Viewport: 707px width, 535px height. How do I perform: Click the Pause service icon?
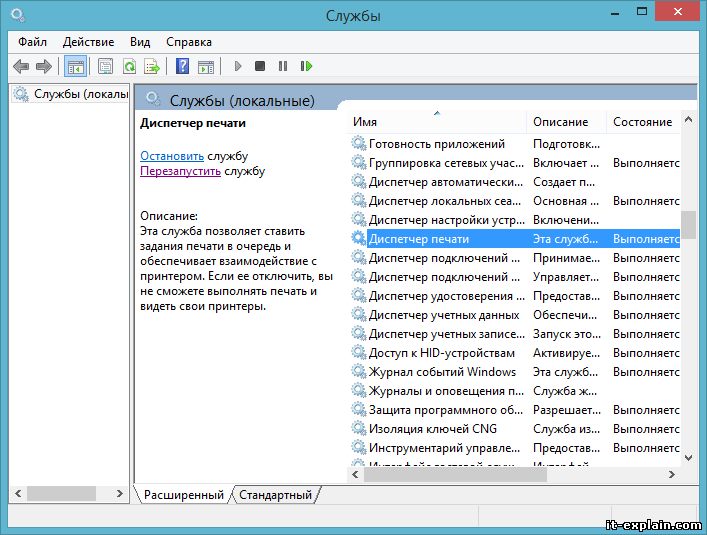coord(283,67)
